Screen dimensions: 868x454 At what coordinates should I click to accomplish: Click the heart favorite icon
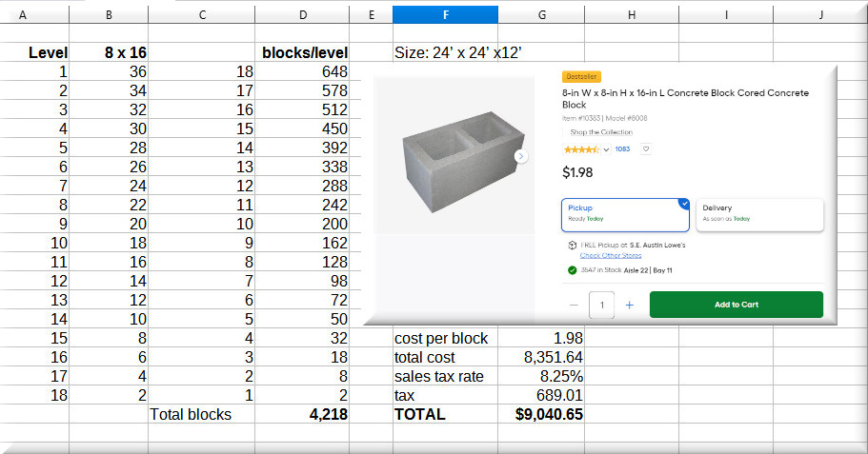(645, 149)
